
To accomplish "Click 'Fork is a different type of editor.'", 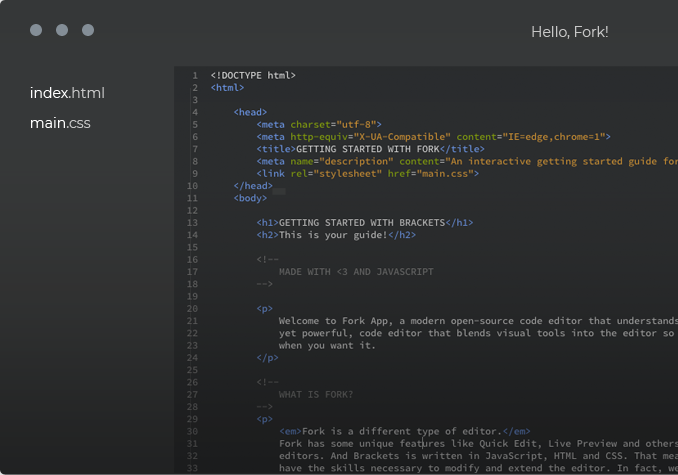I will coord(402,431).
